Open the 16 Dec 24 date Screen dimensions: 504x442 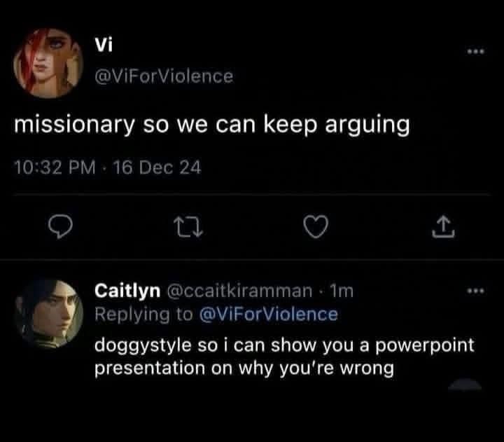click(x=157, y=167)
